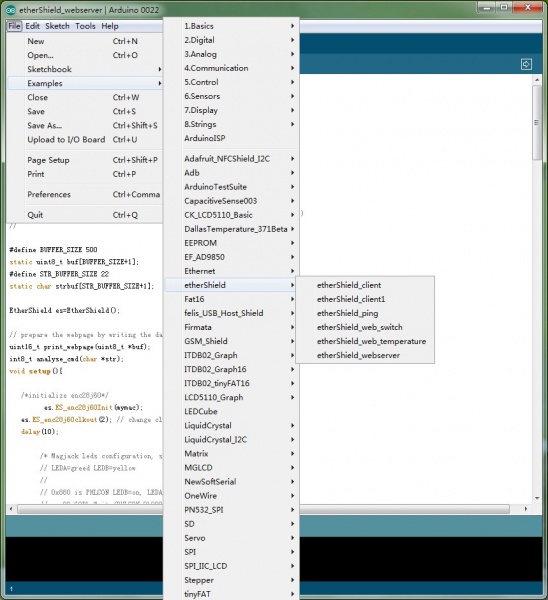Expand the Matrix examples submenu
Viewport: 548px width, 600px height.
pos(232,453)
